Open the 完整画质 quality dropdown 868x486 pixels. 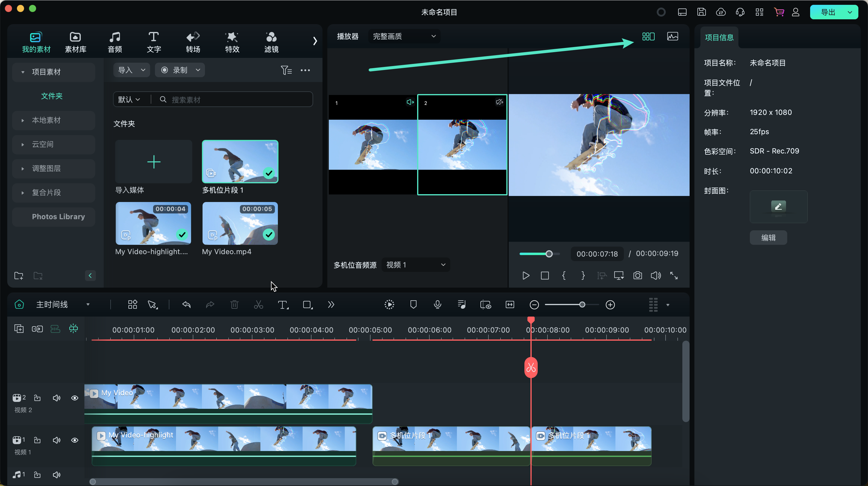coord(404,36)
